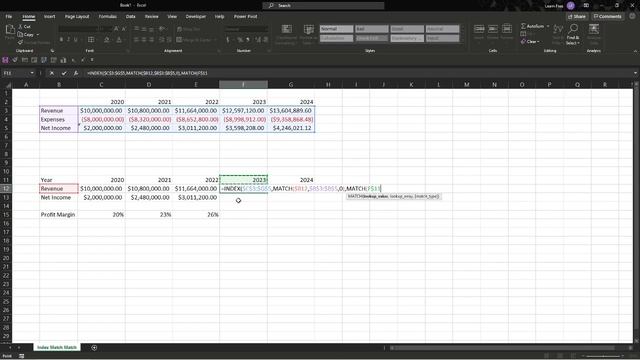Collapse the ribbon with the chevron
This screenshot has width=640, height=360.
[635, 51]
